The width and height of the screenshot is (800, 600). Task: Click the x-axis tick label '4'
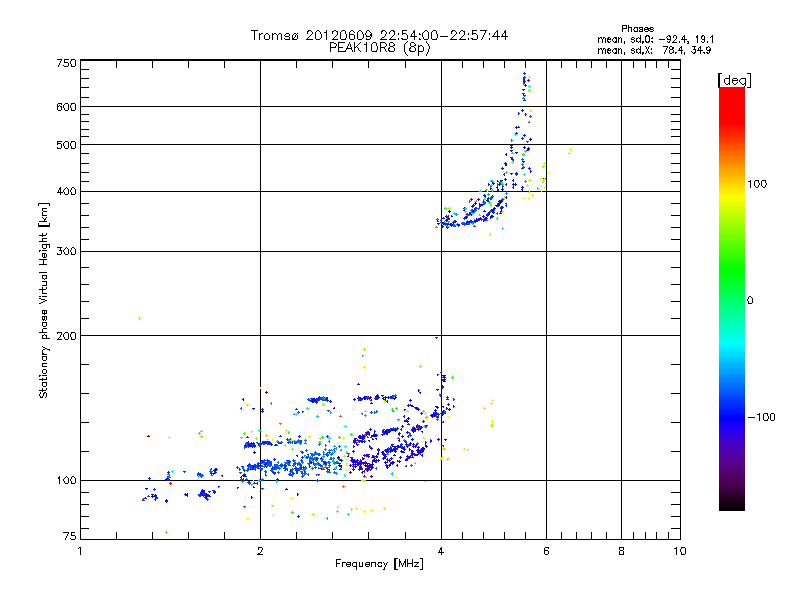441,551
